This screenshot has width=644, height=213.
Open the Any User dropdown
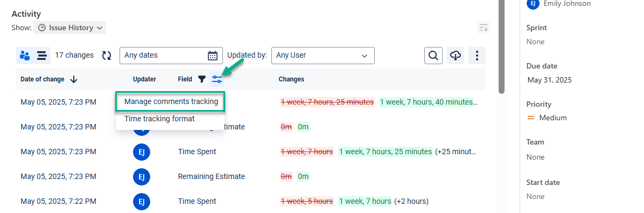(x=323, y=56)
